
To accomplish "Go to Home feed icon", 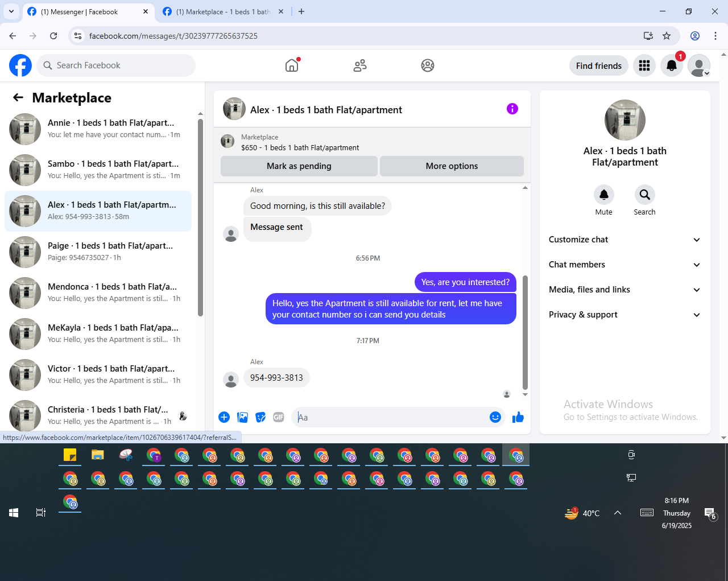I will (x=292, y=65).
